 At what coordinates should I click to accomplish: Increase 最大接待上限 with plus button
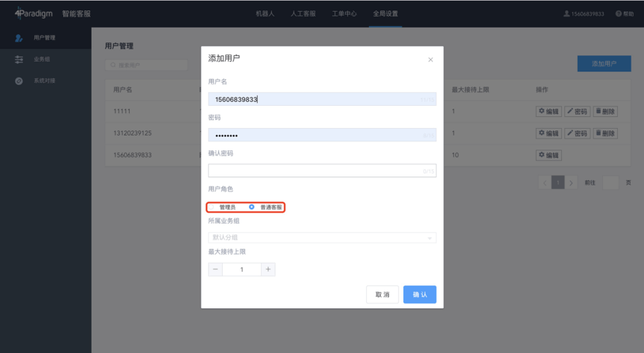click(x=268, y=270)
